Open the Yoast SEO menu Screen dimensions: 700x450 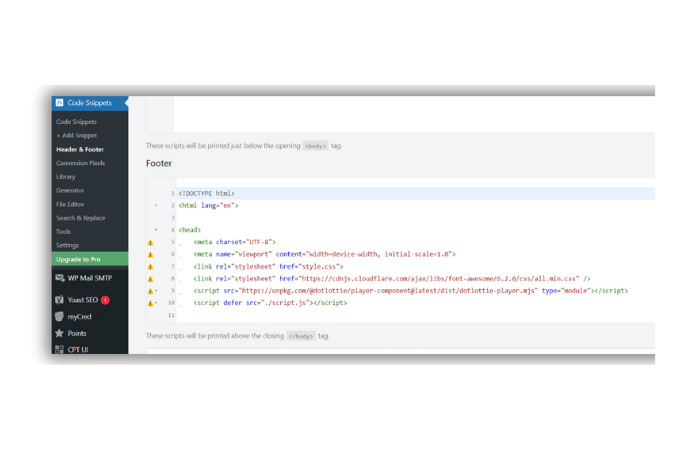[x=83, y=300]
